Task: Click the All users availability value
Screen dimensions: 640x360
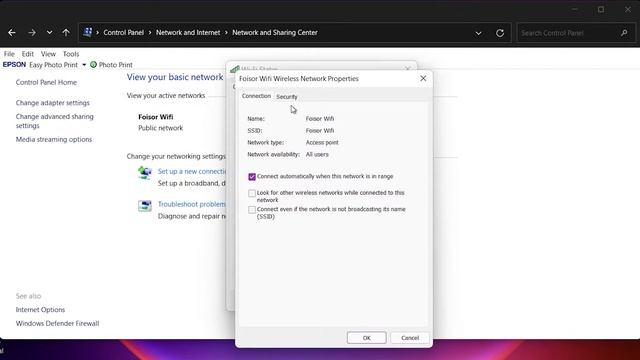Action: click(x=317, y=154)
